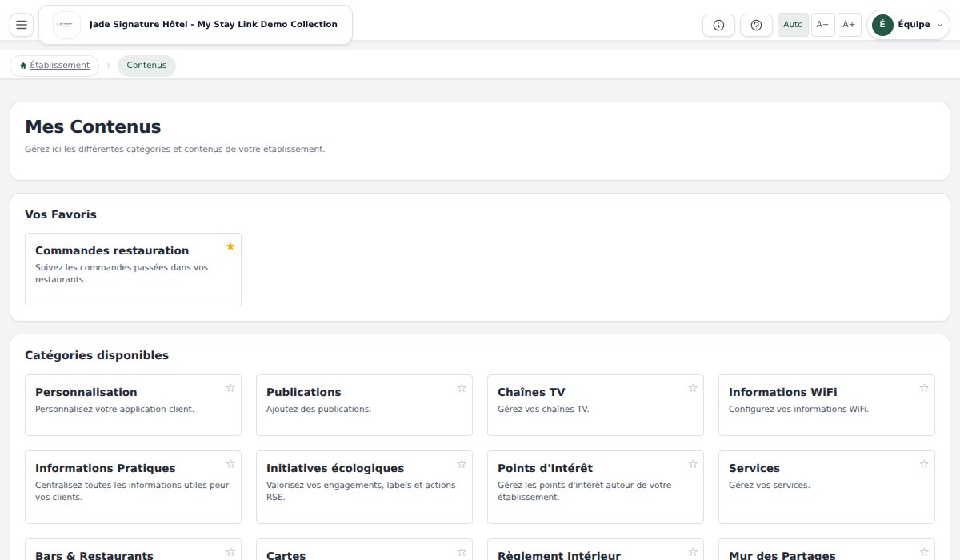Favorite the Publications category star
Viewport: 960px width, 560px height.
tap(462, 388)
